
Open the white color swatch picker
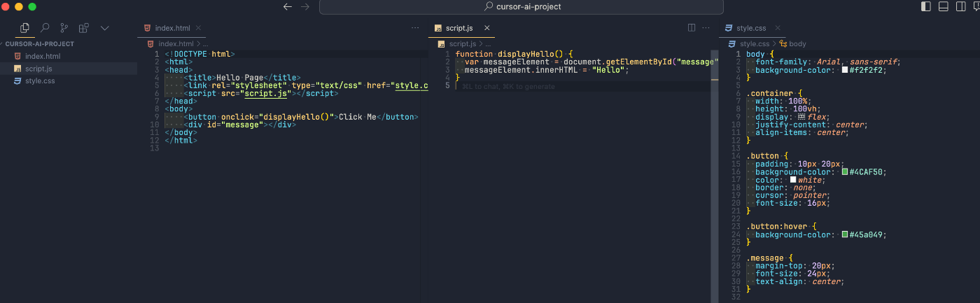793,180
